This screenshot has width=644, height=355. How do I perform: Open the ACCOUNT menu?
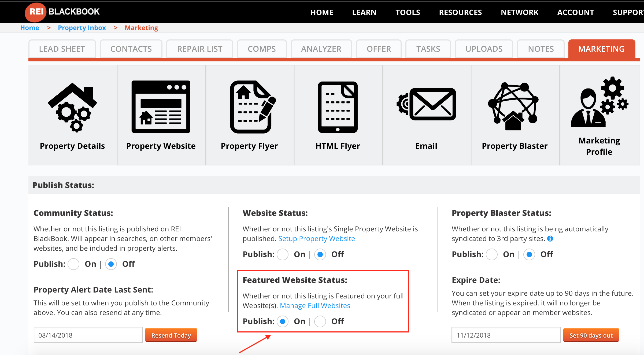click(x=576, y=12)
